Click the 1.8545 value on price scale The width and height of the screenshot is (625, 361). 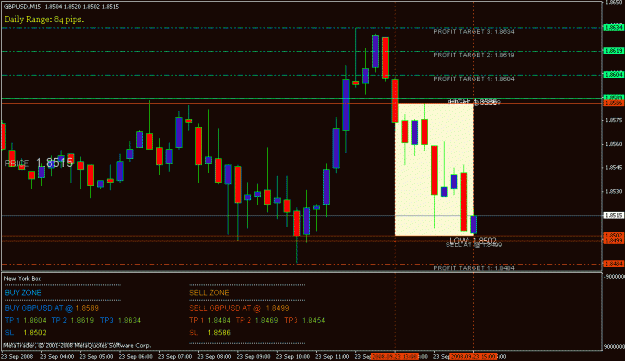click(614, 168)
